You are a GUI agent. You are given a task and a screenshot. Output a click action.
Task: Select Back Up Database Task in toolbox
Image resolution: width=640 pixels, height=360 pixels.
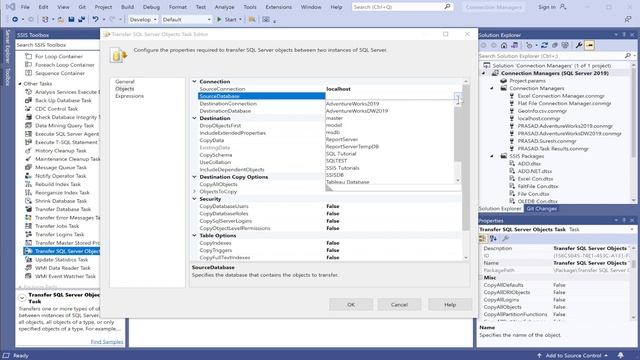coord(63,100)
